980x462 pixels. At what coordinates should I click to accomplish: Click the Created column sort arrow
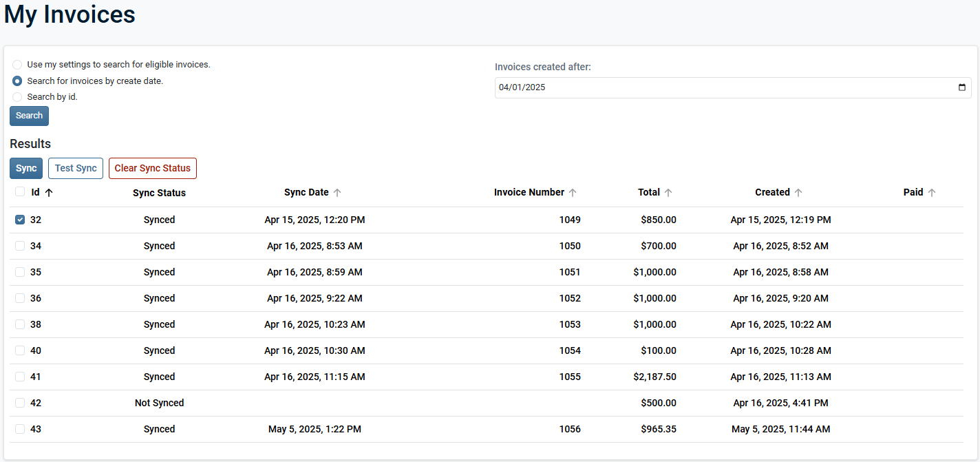(x=798, y=193)
